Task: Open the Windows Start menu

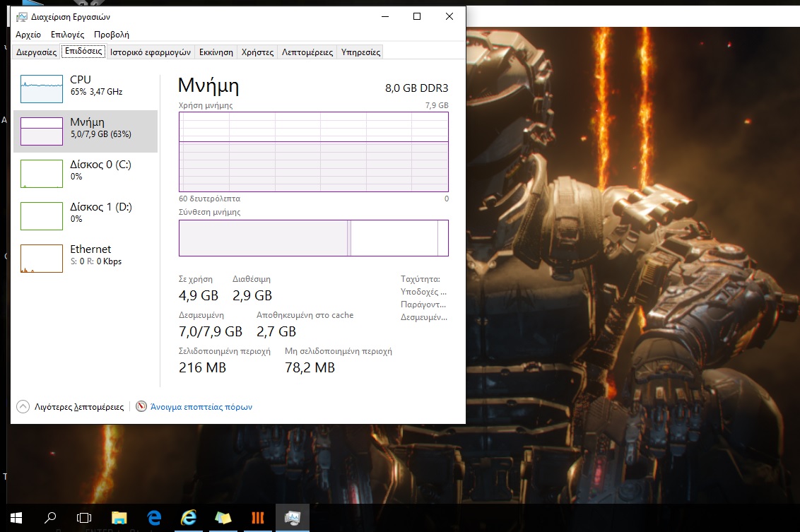Action: click(x=16, y=519)
